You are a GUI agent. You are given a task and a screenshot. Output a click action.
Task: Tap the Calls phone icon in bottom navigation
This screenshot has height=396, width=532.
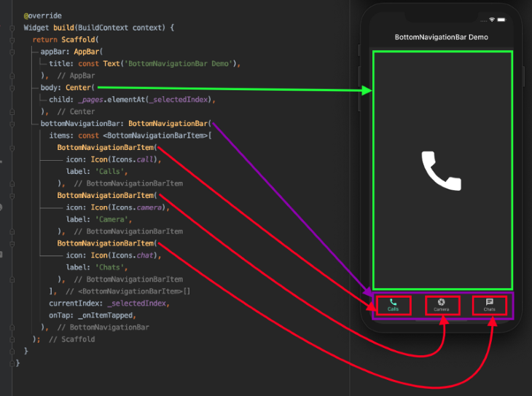click(394, 302)
